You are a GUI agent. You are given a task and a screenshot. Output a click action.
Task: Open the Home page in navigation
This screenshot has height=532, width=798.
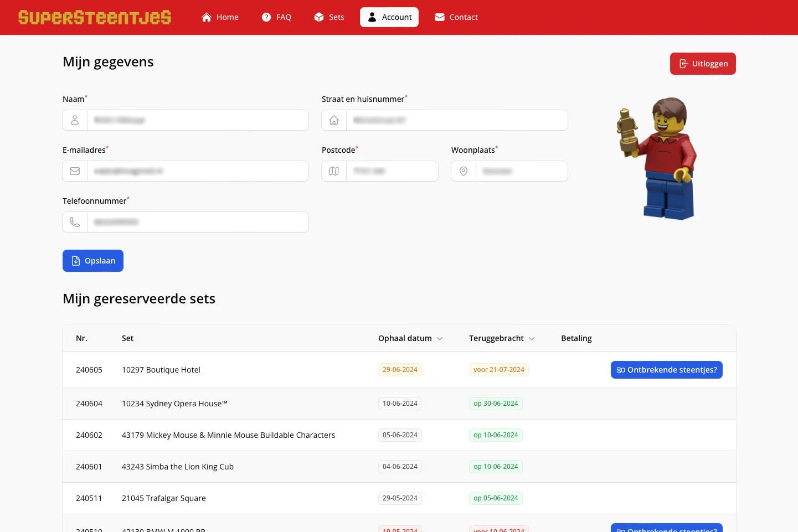click(x=220, y=17)
